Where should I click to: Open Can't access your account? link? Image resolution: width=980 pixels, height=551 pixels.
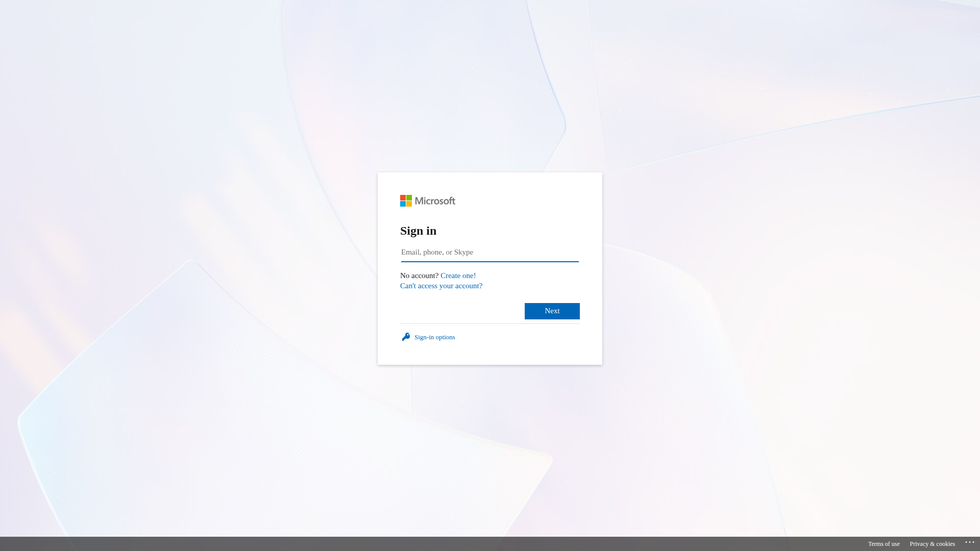tap(441, 286)
